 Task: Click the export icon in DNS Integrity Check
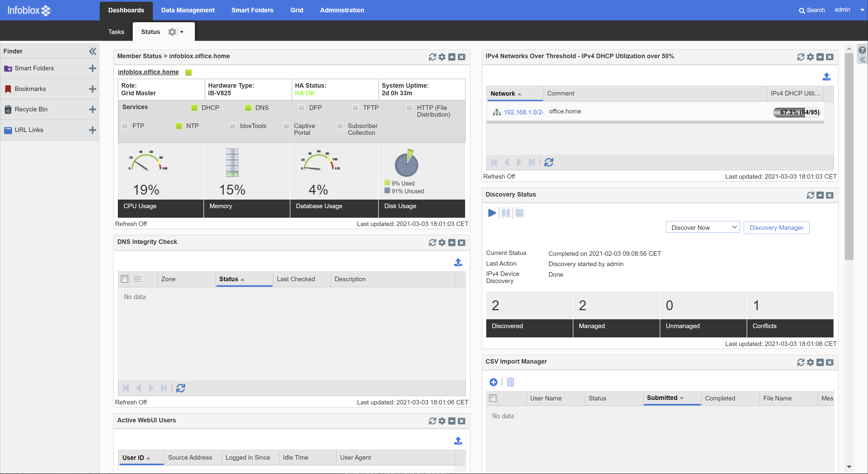pyautogui.click(x=458, y=262)
